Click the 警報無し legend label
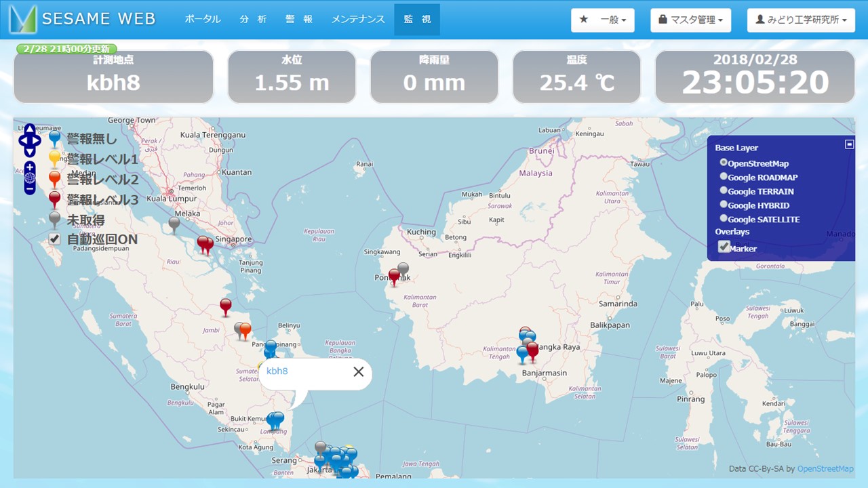Screen dimensions: 868x488 click(x=92, y=140)
